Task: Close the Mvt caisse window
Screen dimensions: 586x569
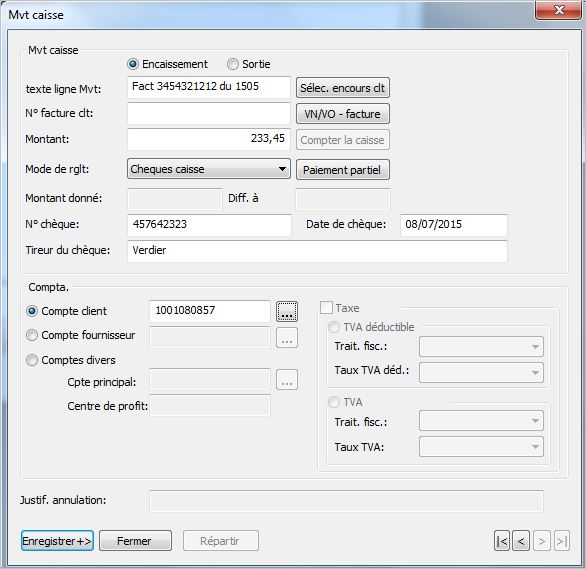Action: point(558,10)
